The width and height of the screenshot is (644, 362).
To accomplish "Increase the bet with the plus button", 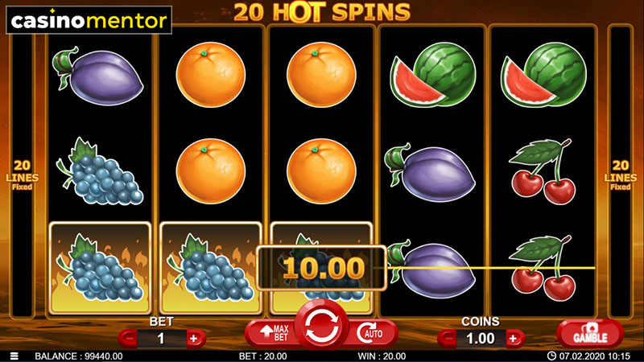I will [x=193, y=339].
